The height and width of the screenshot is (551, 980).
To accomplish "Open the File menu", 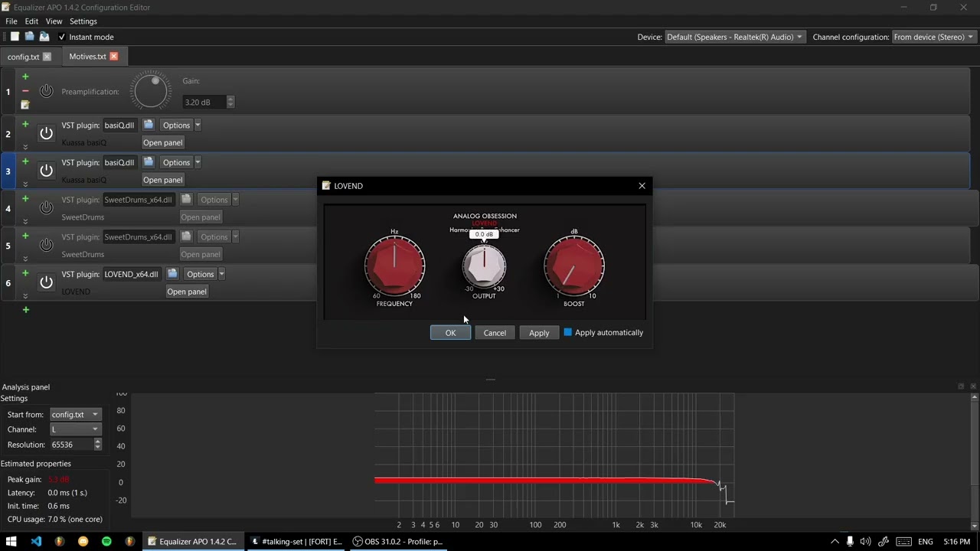I will (x=11, y=21).
